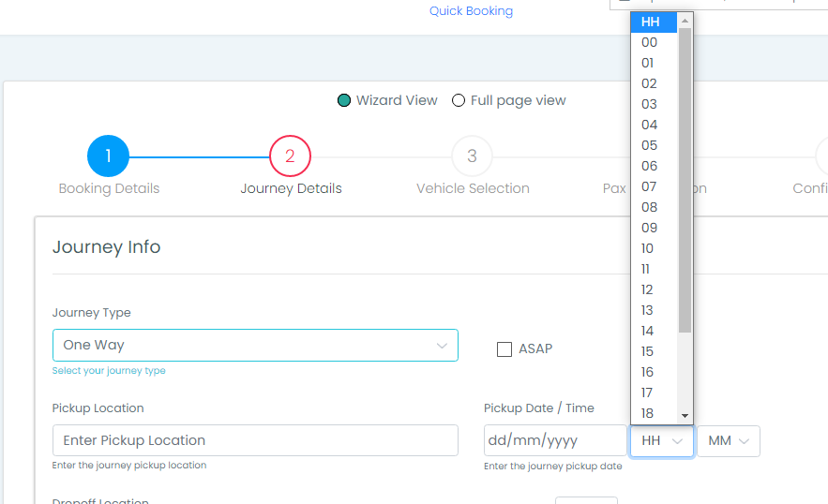
Task: Click the Vehicle Selection step label
Action: point(473,188)
